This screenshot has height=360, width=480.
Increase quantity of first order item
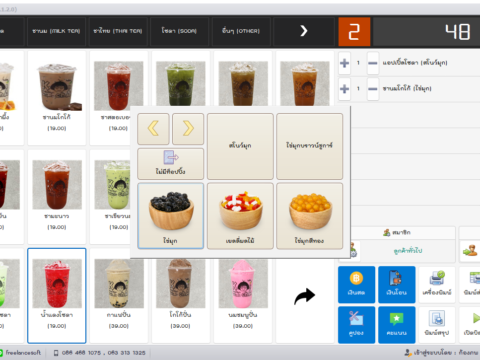pos(344,63)
